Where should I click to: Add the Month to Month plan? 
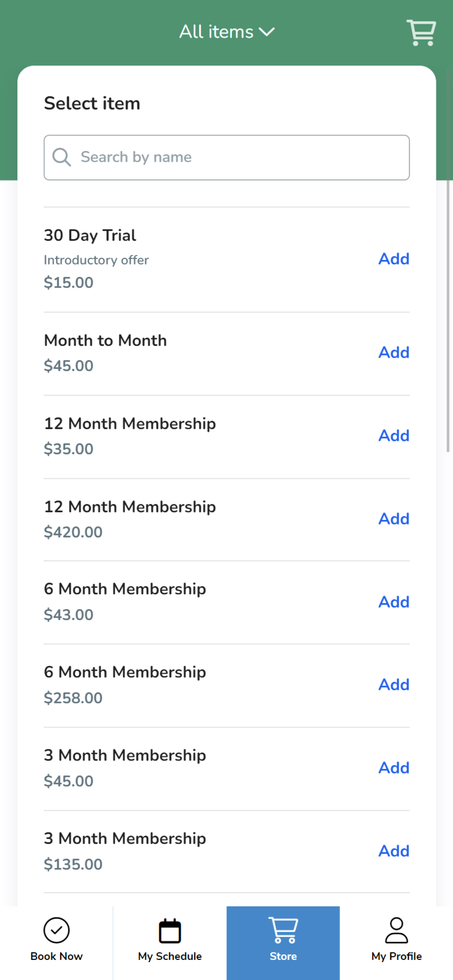394,352
